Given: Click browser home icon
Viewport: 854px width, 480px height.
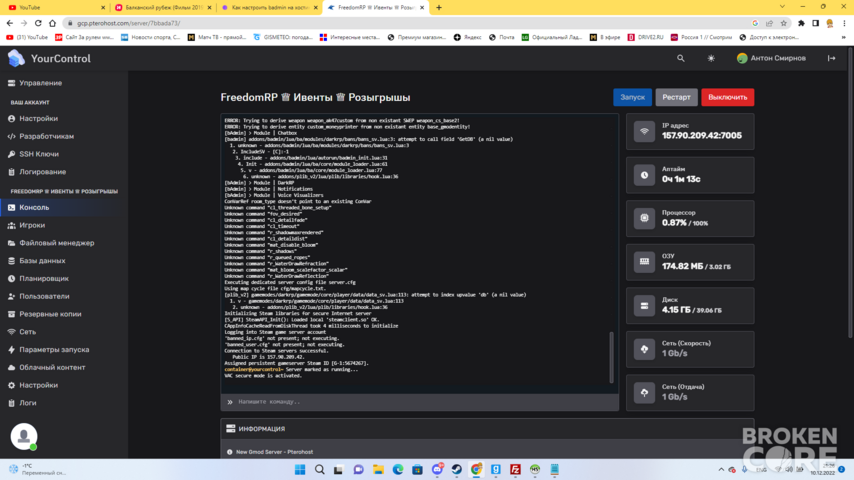Looking at the screenshot, I should click(x=52, y=23).
